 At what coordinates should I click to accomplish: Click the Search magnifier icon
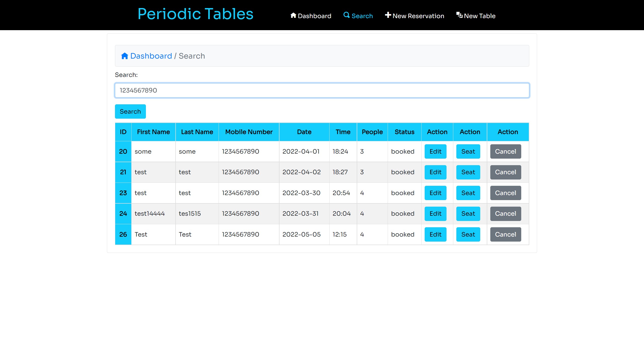pos(346,15)
